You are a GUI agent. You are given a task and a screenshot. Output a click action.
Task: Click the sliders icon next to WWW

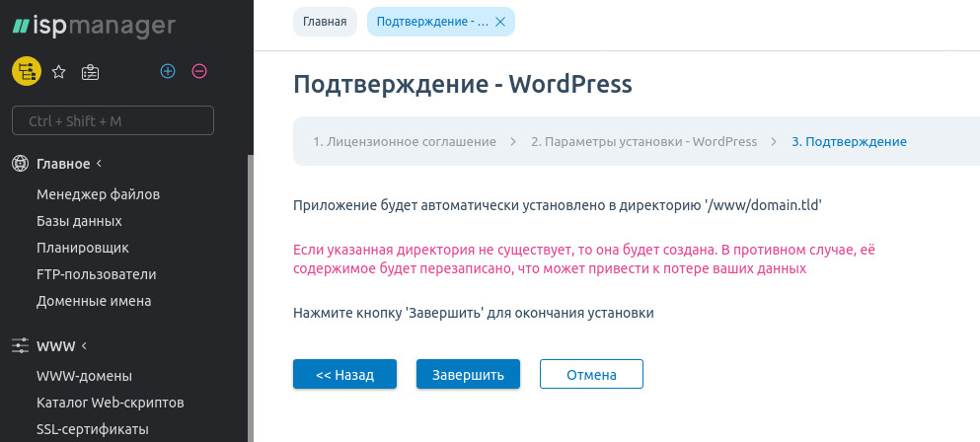(x=20, y=346)
